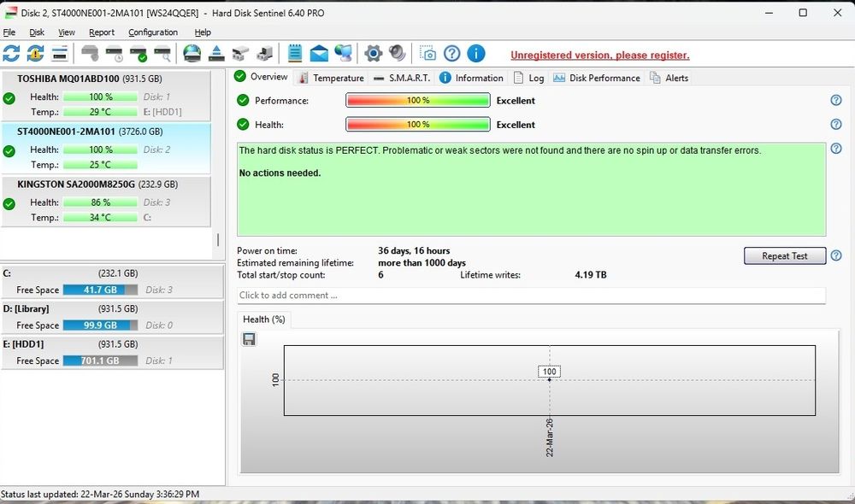Click the help icon next to Repeat Test
The width and height of the screenshot is (855, 504).
(836, 255)
